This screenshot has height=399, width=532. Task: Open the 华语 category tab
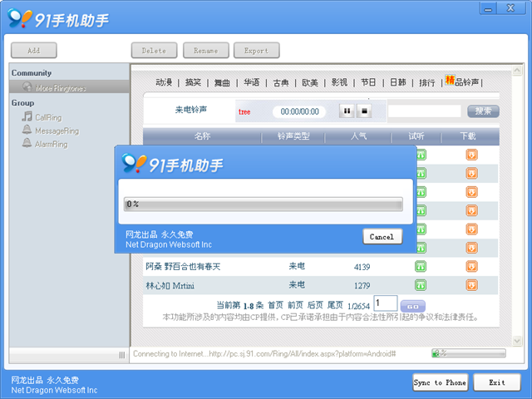coord(251,82)
